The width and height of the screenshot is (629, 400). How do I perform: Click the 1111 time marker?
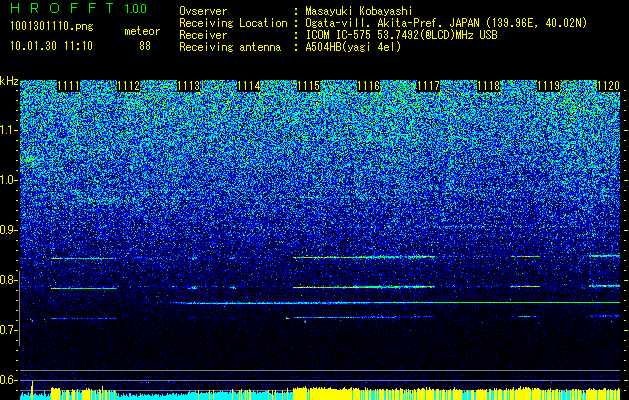coord(69,86)
